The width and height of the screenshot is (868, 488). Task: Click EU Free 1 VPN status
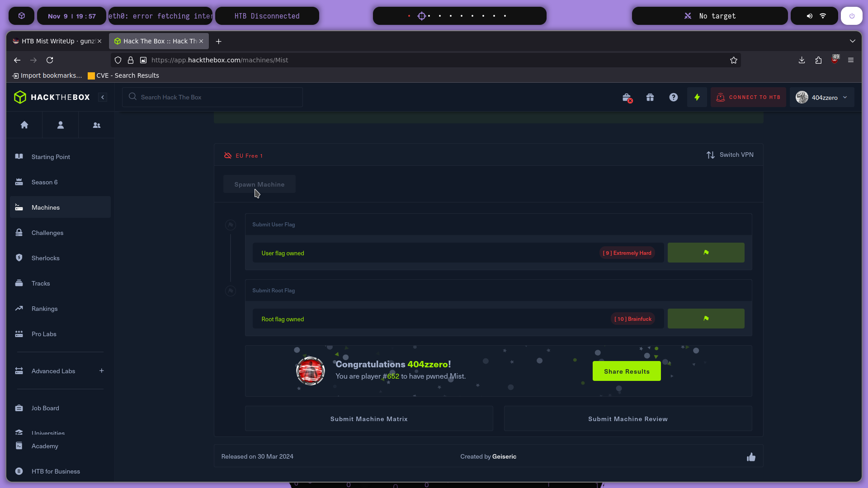pos(243,155)
